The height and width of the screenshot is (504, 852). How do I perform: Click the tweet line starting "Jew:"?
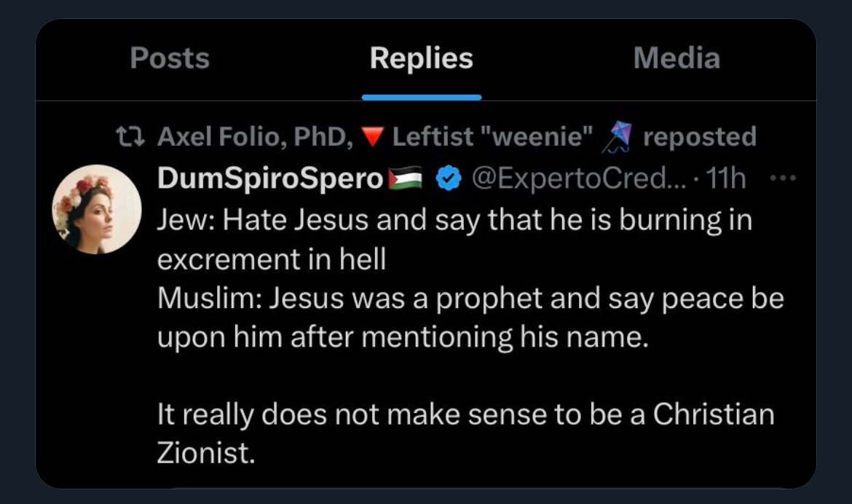click(x=454, y=220)
